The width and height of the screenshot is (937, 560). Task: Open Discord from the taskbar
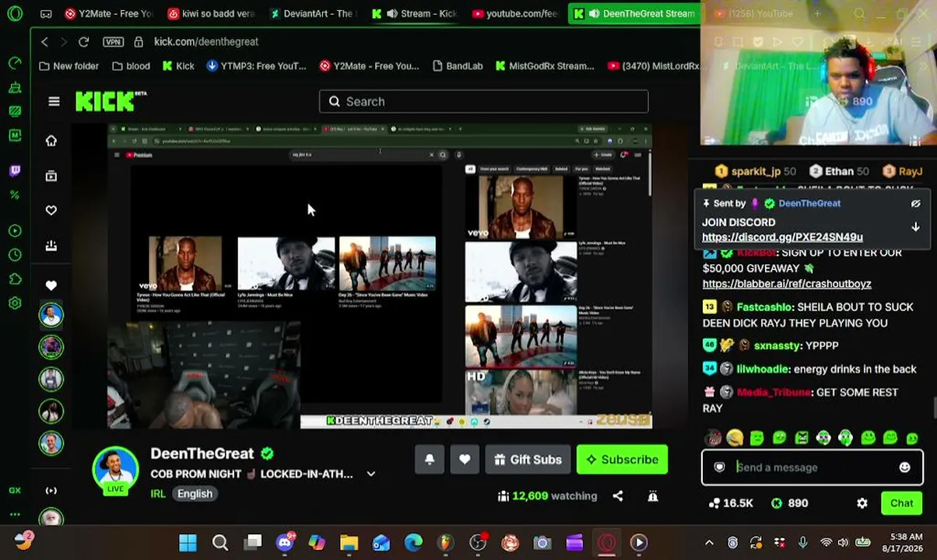pos(285,543)
